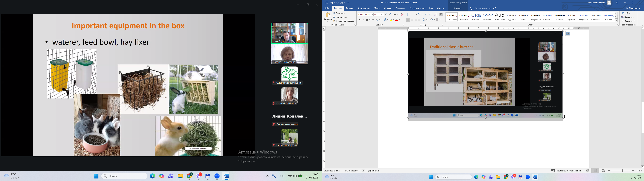Increase font size with grow icon
Viewport: 644px width, 181px height.
(x=386, y=15)
